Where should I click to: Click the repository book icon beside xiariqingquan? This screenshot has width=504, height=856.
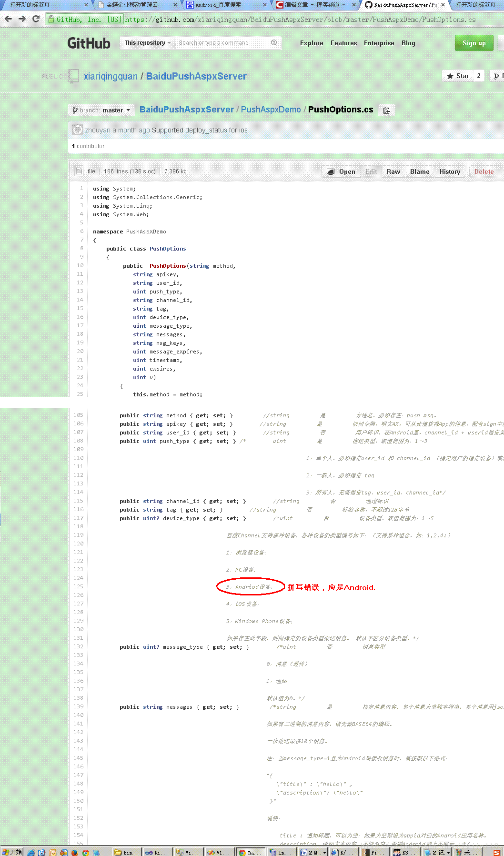coord(73,76)
